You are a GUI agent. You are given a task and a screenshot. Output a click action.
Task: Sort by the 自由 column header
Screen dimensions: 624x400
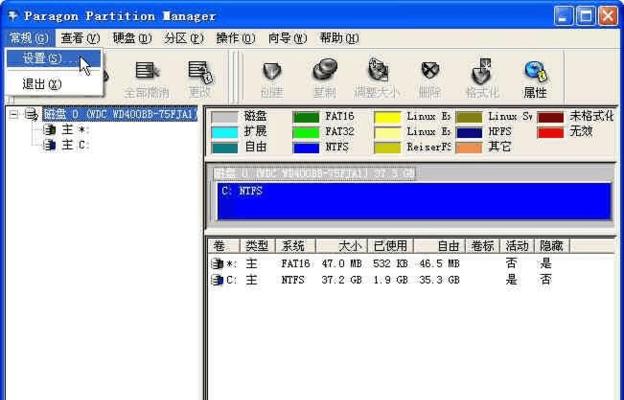pos(439,246)
